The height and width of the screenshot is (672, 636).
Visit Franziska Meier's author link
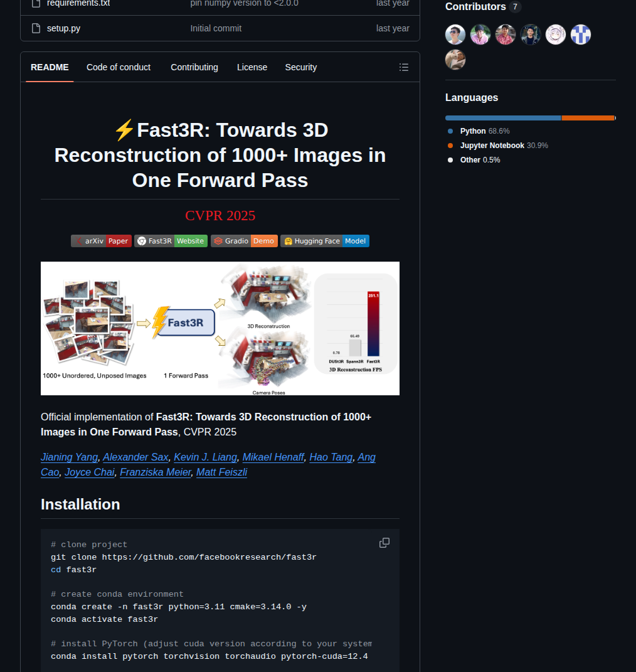[x=155, y=472]
